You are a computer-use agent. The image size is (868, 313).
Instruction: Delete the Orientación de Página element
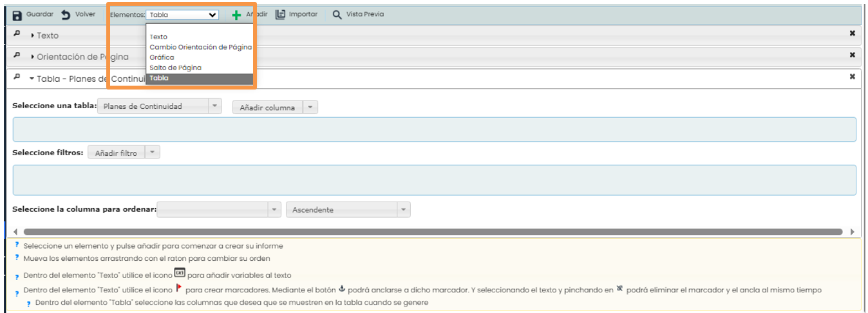tap(853, 55)
